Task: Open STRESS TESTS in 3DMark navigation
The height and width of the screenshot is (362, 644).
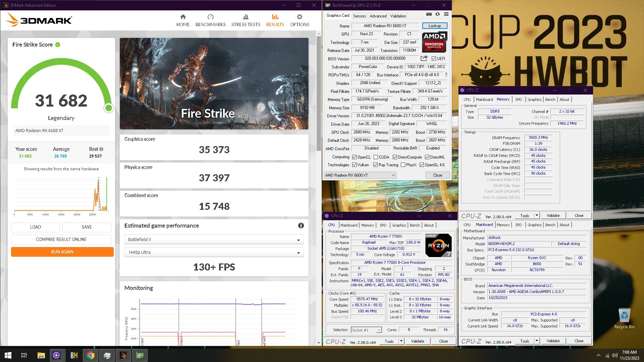Action: point(246,20)
